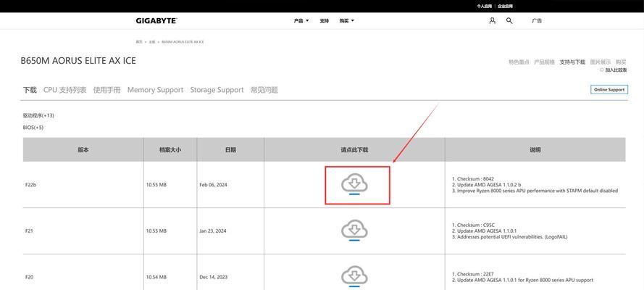Screen dimensions: 644x290
Task: Open the 产品规格 specifications link
Action: click(544, 62)
